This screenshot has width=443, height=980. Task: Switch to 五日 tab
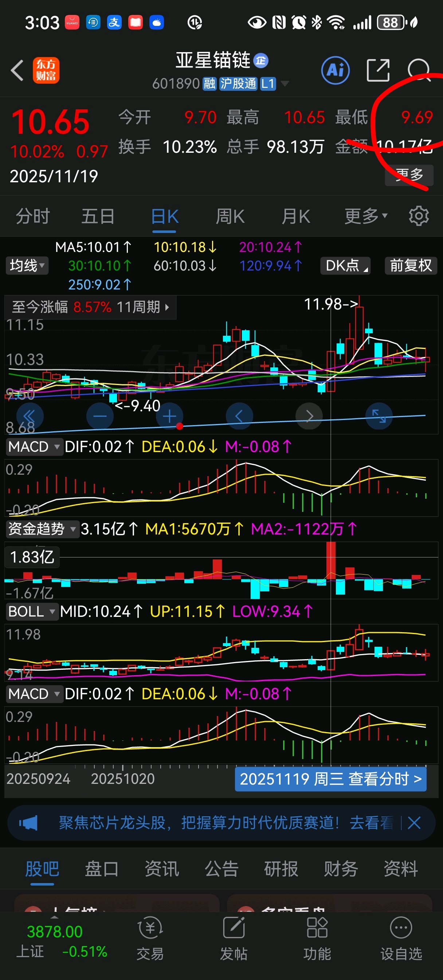point(98,216)
